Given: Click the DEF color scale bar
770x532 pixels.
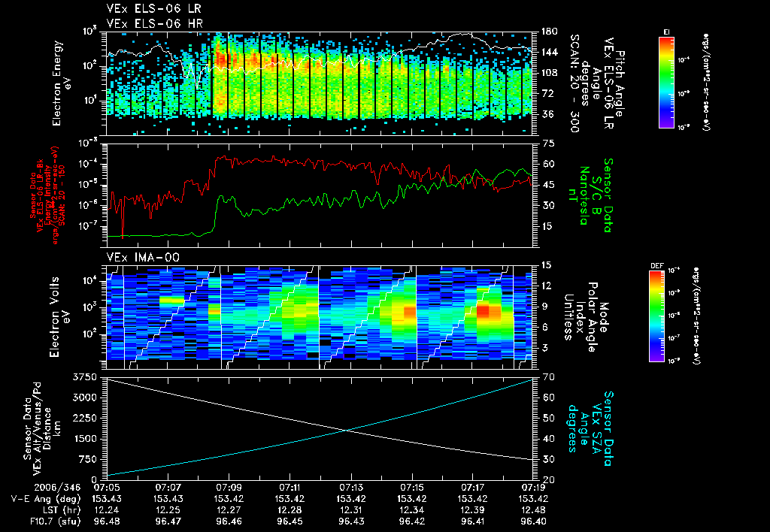Looking at the screenshot, I should [657, 316].
